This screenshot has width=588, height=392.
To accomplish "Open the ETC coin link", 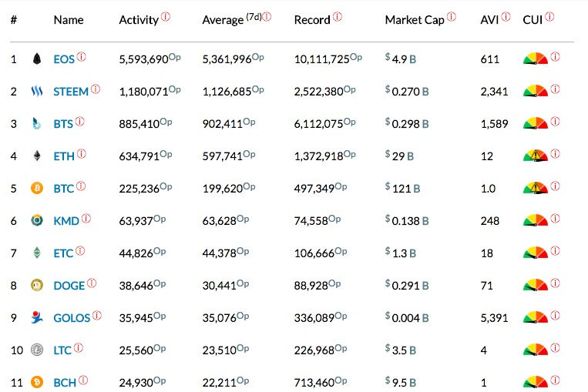I will (63, 253).
